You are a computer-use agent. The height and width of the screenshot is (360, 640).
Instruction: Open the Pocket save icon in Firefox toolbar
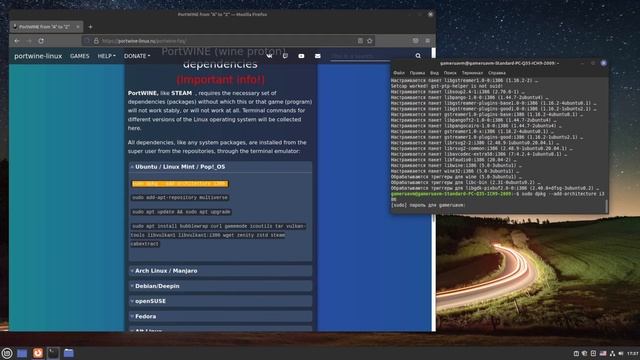pos(416,41)
